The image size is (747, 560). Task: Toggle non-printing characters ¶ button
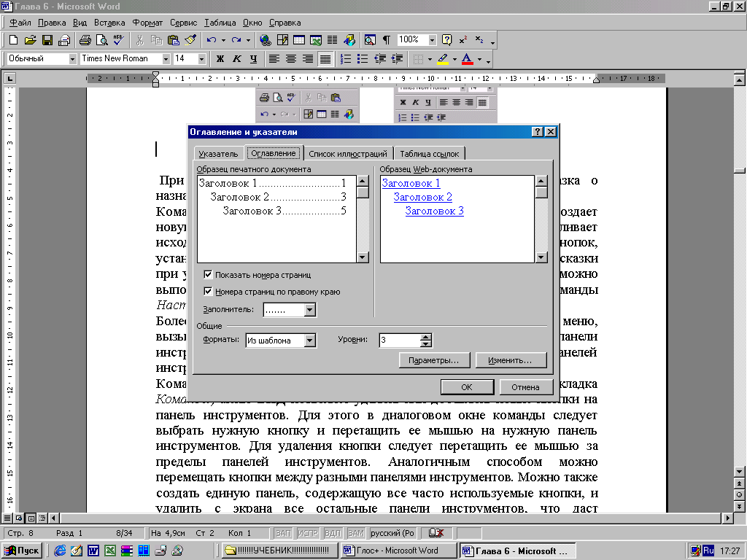pyautogui.click(x=387, y=40)
